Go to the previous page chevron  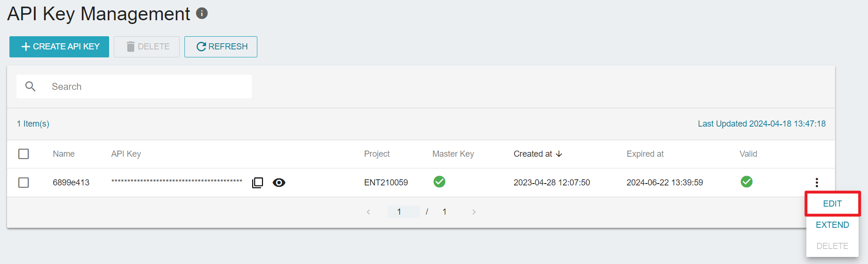click(x=368, y=212)
